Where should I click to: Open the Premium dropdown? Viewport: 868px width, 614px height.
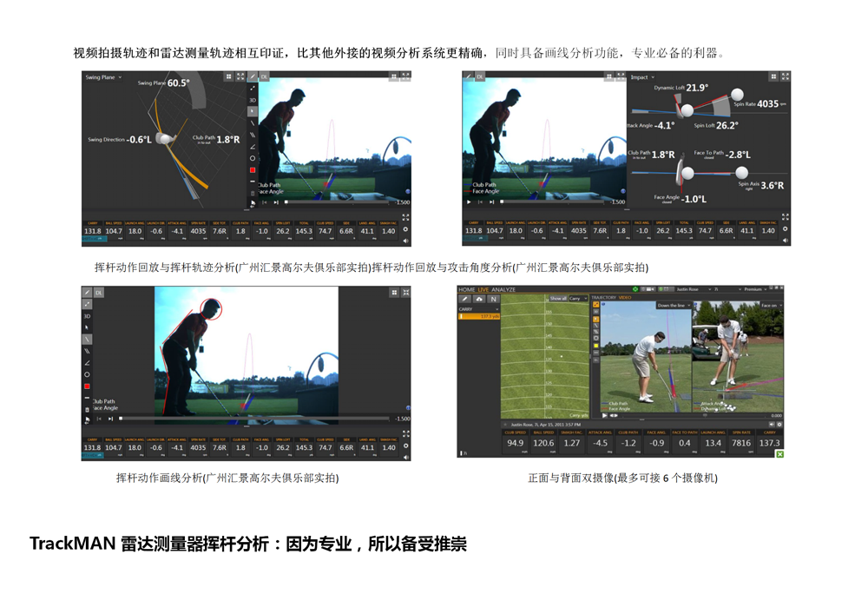pos(756,289)
